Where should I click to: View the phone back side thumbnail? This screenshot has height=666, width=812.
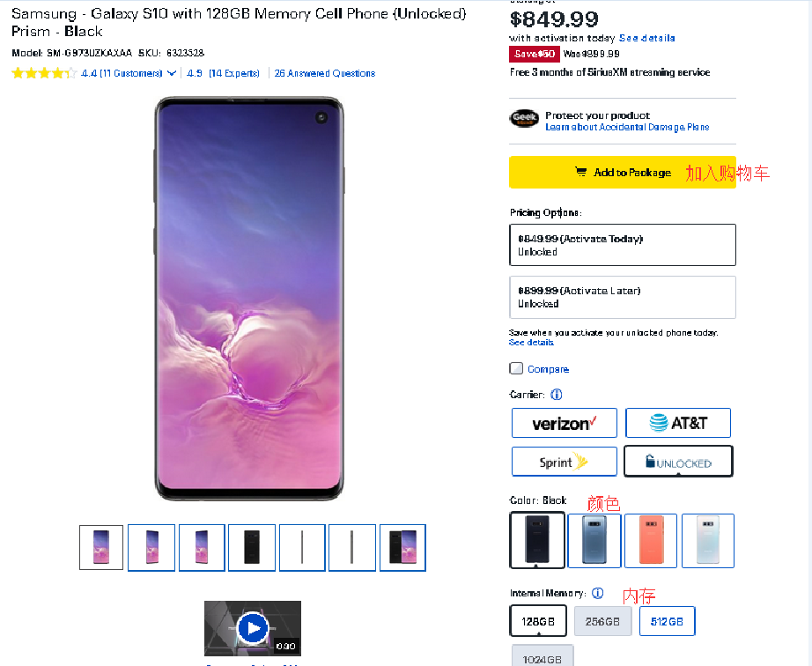252,547
